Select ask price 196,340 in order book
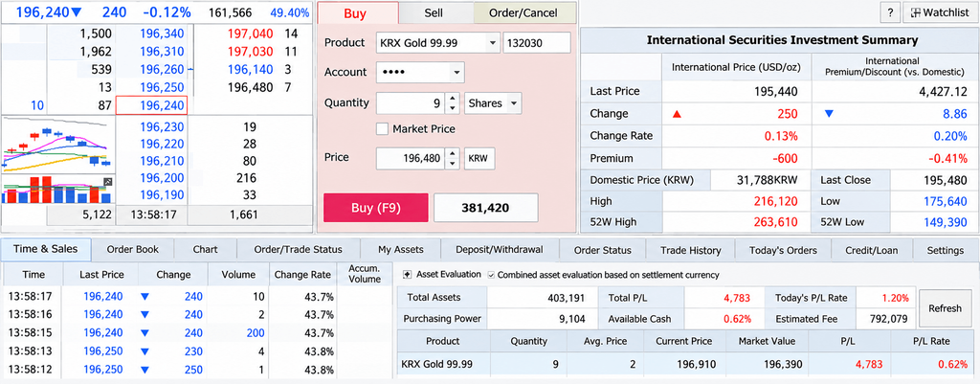This screenshot has width=980, height=384. pyautogui.click(x=161, y=34)
